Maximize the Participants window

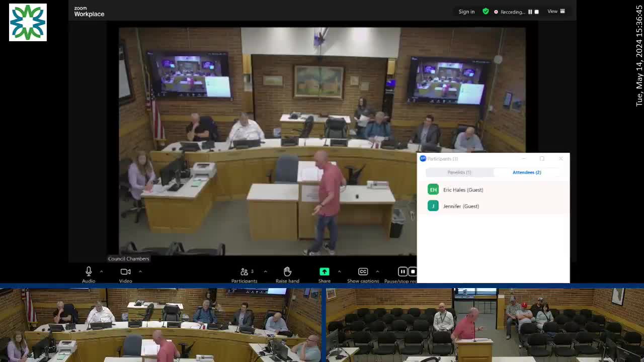(x=542, y=159)
